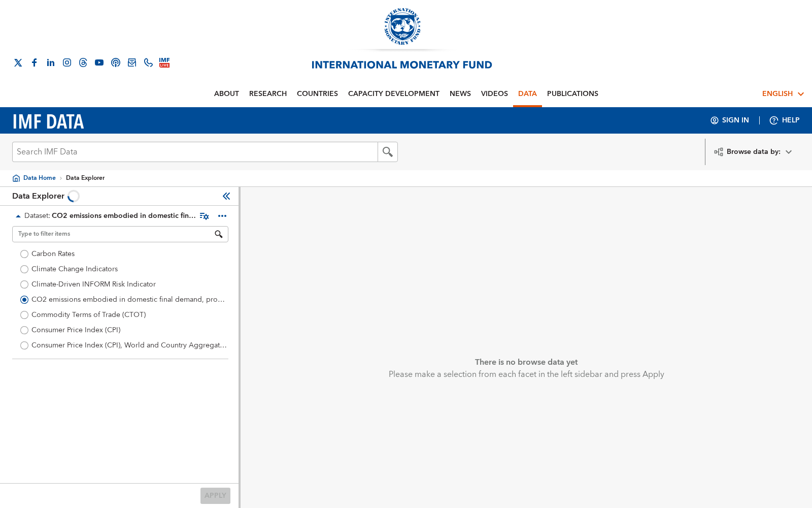Open the dataset more options menu
The width and height of the screenshot is (812, 508).
pos(222,216)
